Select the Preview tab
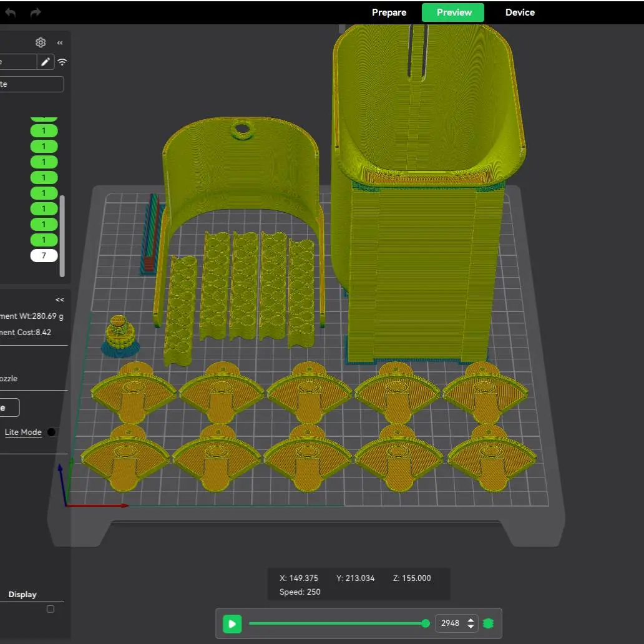This screenshot has width=644, height=644. 454,12
